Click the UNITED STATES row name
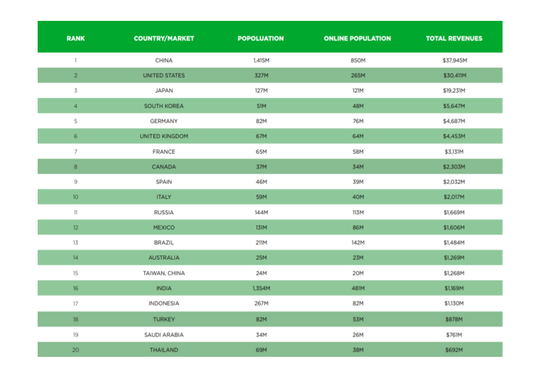The height and width of the screenshot is (377, 550). [x=164, y=75]
